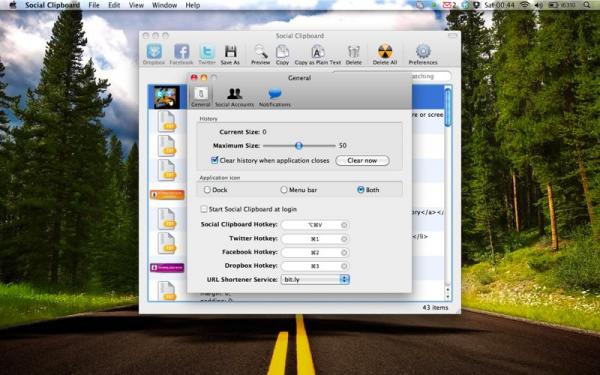Open the Apple menu
The image size is (600, 375).
coord(13,5)
